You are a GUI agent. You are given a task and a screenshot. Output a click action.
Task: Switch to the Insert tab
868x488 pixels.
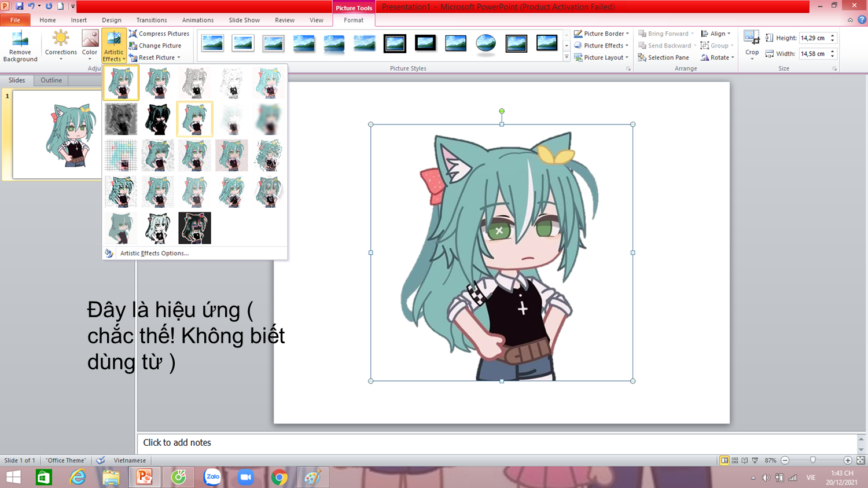click(79, 20)
